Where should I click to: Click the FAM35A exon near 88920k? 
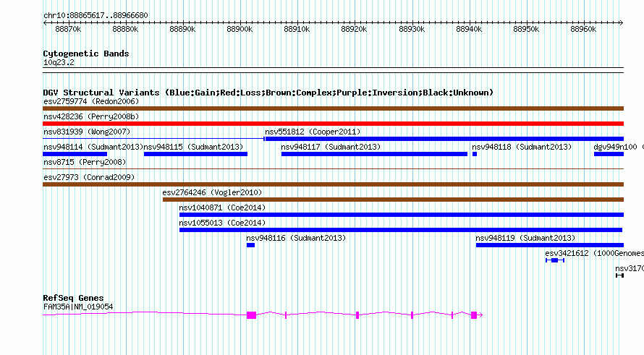357,315
